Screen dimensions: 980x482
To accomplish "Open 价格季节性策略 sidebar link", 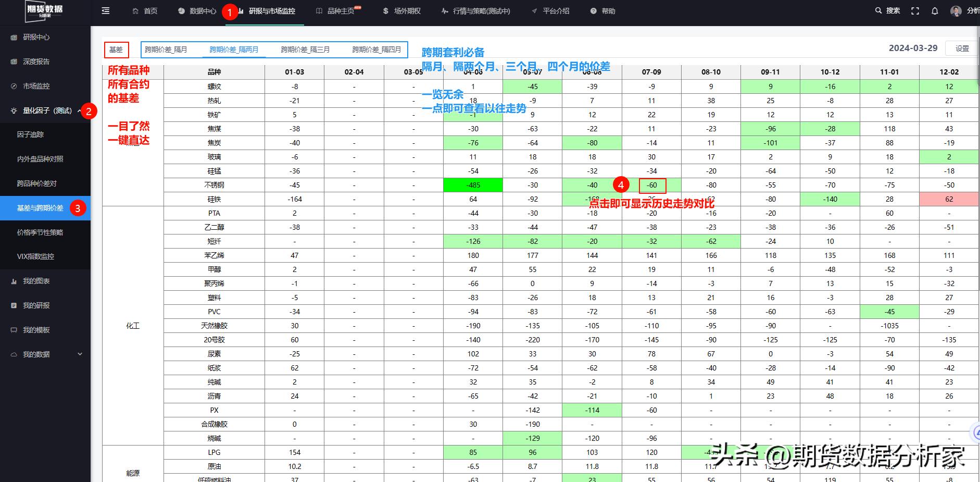I will point(40,232).
